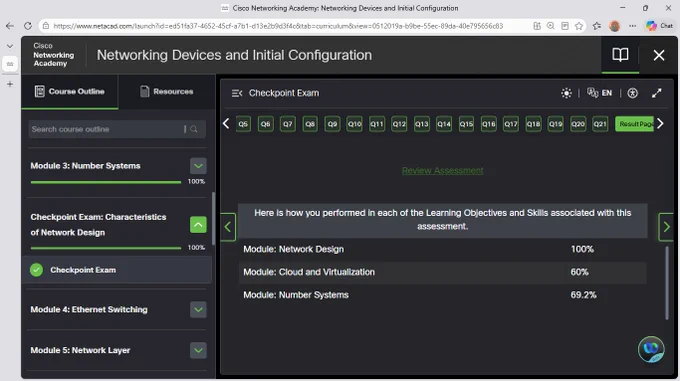Jump to question Q14

pos(444,124)
